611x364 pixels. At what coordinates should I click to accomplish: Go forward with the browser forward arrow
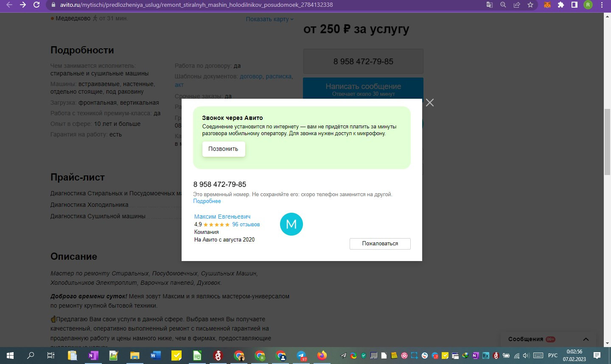(23, 5)
